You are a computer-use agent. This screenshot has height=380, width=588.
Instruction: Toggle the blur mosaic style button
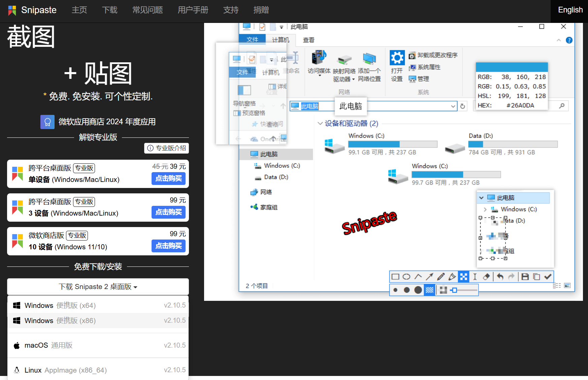[x=444, y=290]
